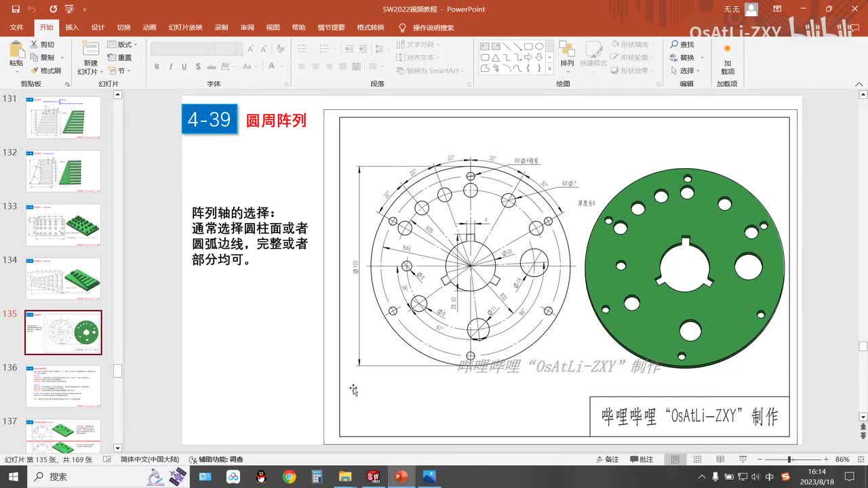The height and width of the screenshot is (488, 868).
Task: Expand the Copy 复制 dropdown arrow
Action: (62, 58)
